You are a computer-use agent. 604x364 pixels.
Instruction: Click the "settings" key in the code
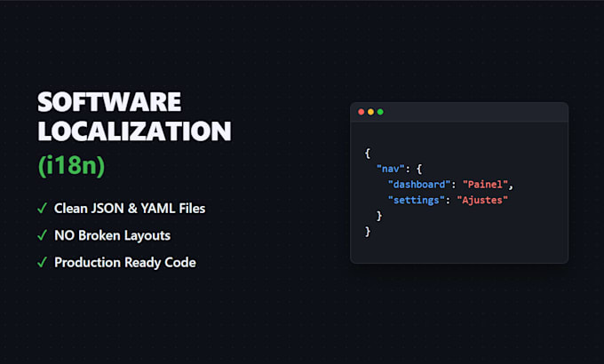[416, 201]
